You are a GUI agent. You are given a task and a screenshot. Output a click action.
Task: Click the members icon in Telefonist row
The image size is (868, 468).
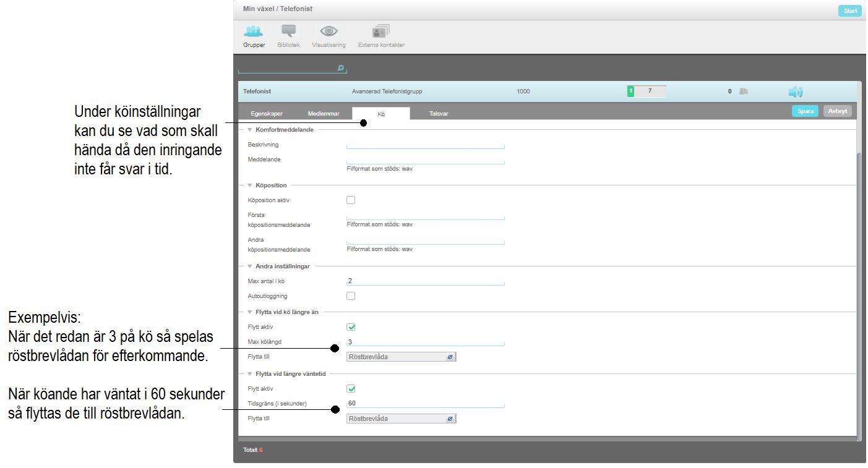[744, 91]
